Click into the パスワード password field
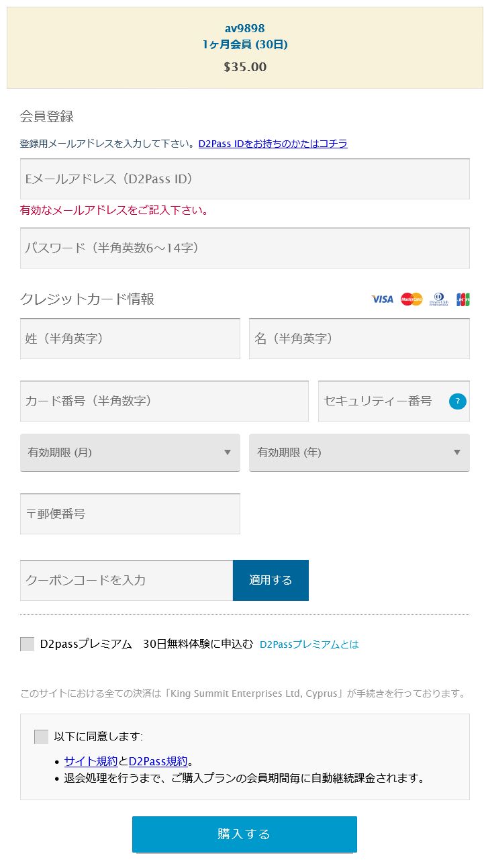 (245, 248)
